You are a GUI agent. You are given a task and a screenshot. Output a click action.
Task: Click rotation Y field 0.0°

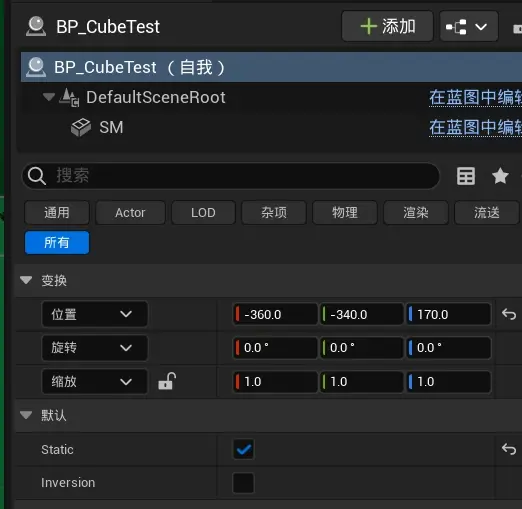[362, 348]
